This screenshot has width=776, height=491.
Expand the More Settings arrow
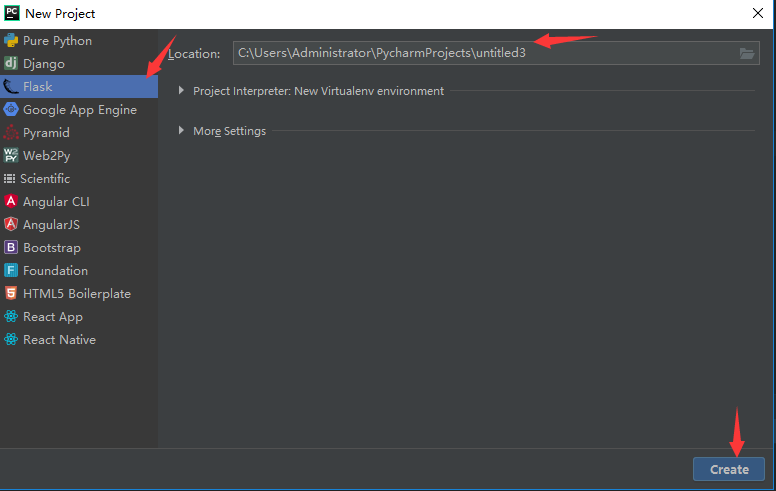[x=181, y=130]
